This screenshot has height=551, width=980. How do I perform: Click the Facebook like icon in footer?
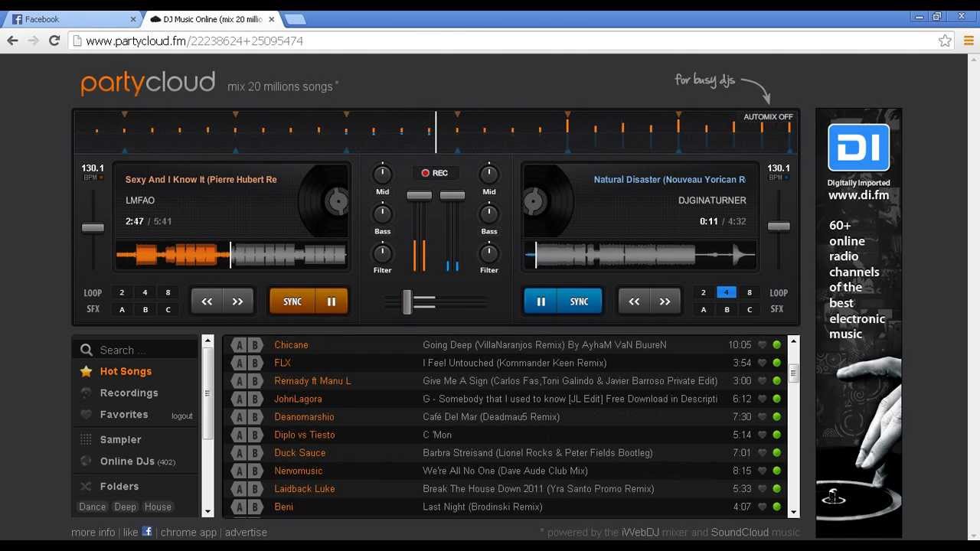[x=147, y=531]
